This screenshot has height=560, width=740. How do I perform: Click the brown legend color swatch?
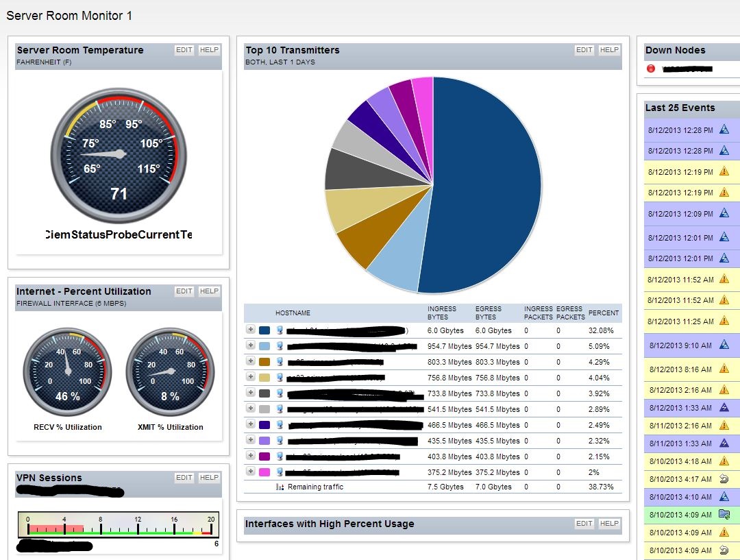pos(264,362)
